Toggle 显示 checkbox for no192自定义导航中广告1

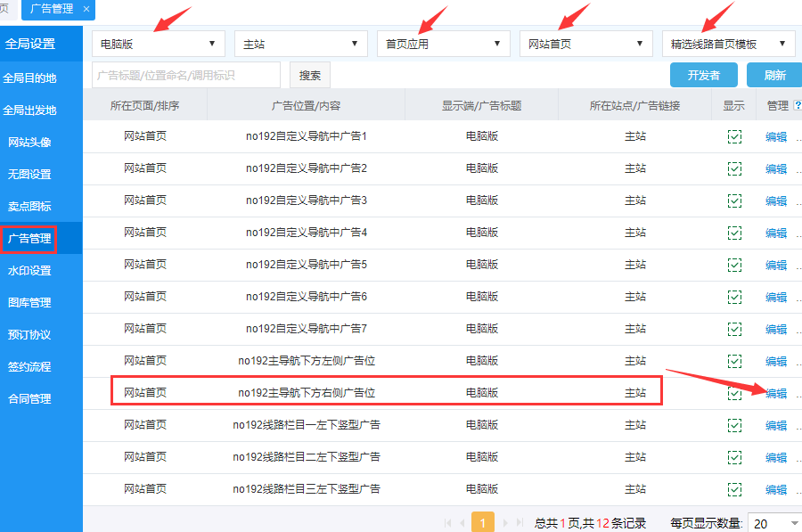734,136
